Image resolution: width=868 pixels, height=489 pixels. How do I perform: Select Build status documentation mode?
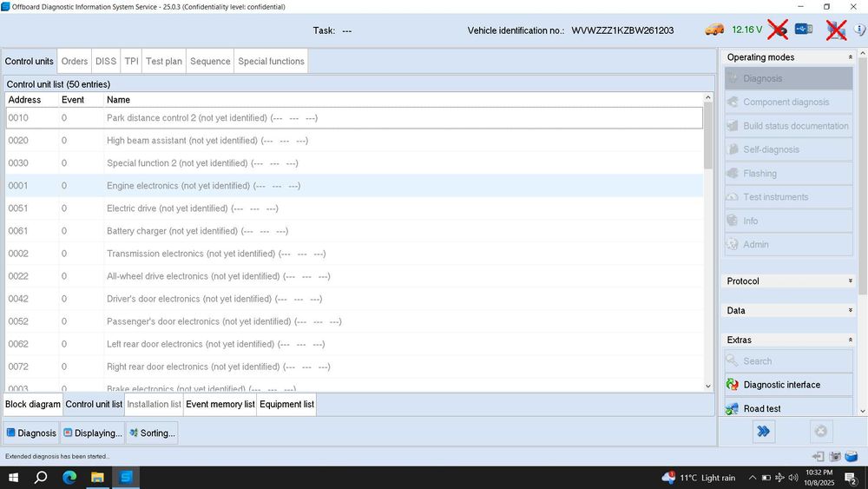click(788, 126)
